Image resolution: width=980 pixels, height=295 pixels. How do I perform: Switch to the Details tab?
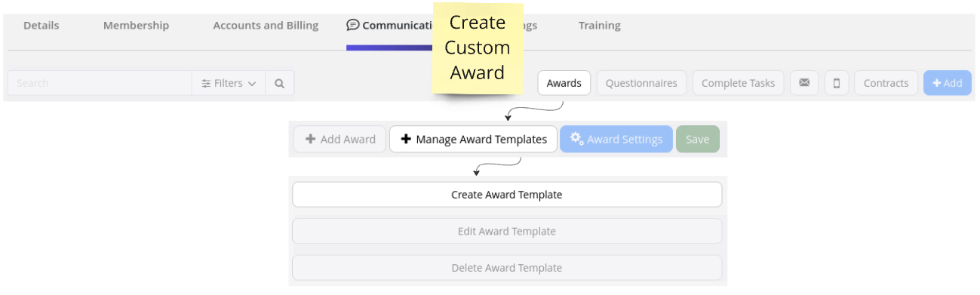(x=41, y=26)
